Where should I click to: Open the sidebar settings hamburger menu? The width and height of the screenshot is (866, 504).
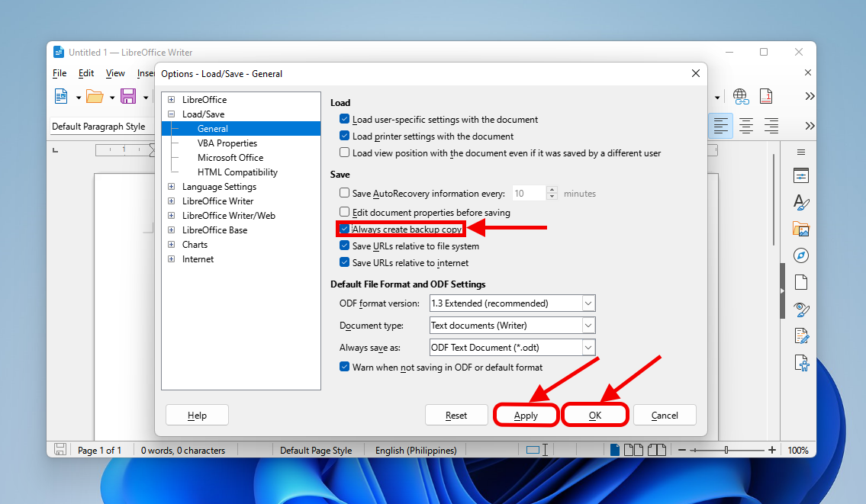[801, 152]
